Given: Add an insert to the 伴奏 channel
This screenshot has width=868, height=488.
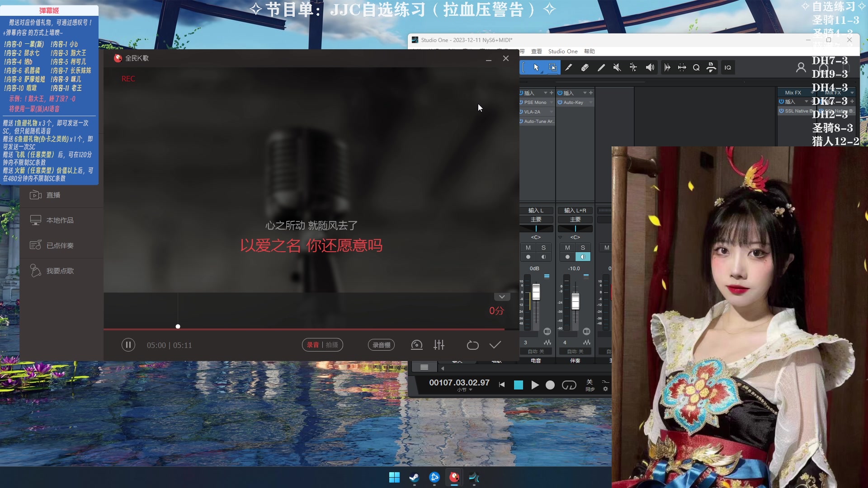Looking at the screenshot, I should (591, 93).
